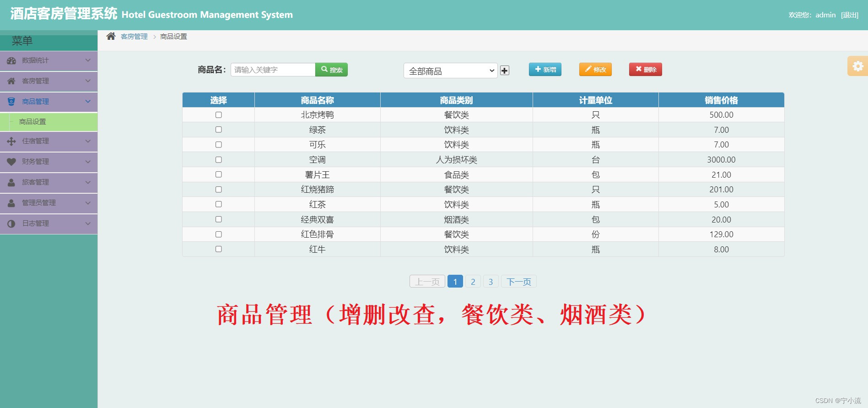Click the 烟酒类 category cell
868x408 pixels.
pos(457,220)
